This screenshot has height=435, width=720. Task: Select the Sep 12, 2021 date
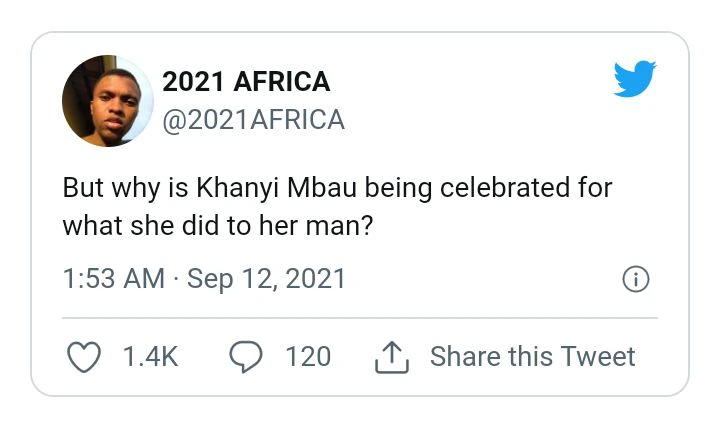pos(266,279)
